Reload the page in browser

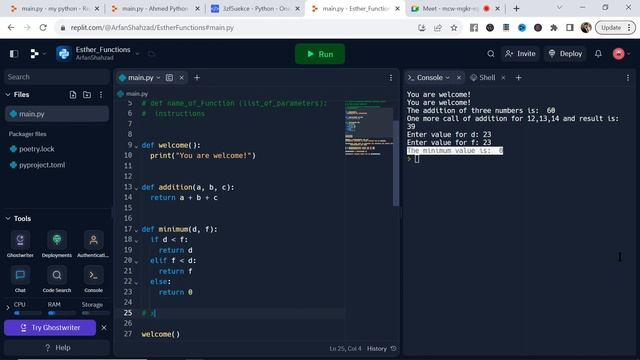click(x=43, y=28)
